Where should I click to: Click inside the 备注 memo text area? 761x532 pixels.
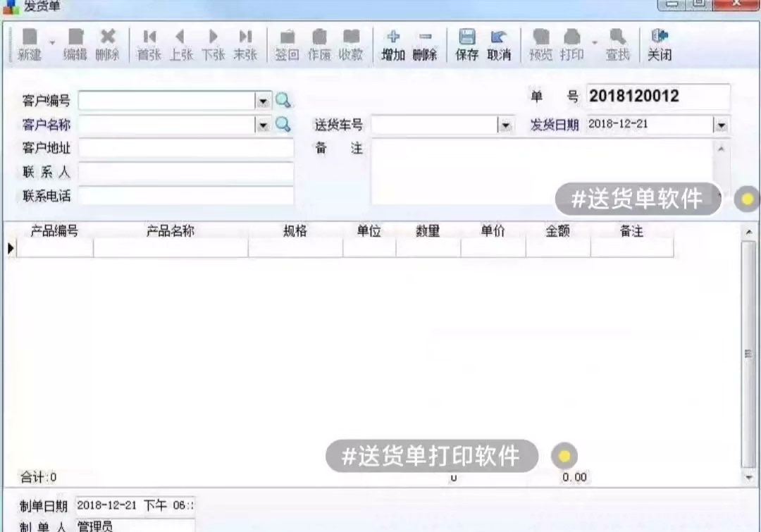coord(542,172)
